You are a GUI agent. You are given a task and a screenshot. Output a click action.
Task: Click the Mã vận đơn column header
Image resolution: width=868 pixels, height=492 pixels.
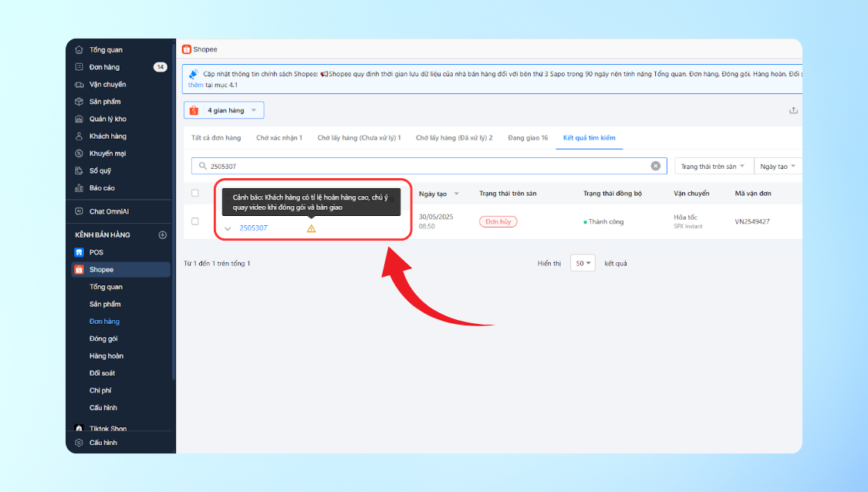coord(753,193)
